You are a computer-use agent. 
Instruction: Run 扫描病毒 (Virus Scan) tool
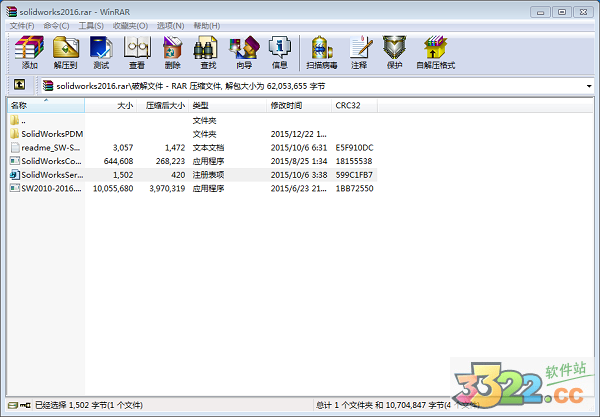(x=322, y=52)
